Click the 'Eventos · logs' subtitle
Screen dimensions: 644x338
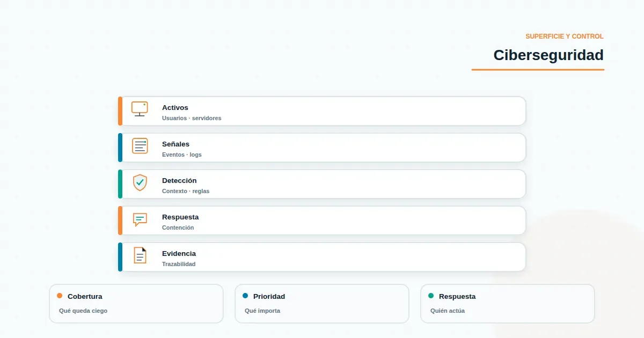(182, 155)
